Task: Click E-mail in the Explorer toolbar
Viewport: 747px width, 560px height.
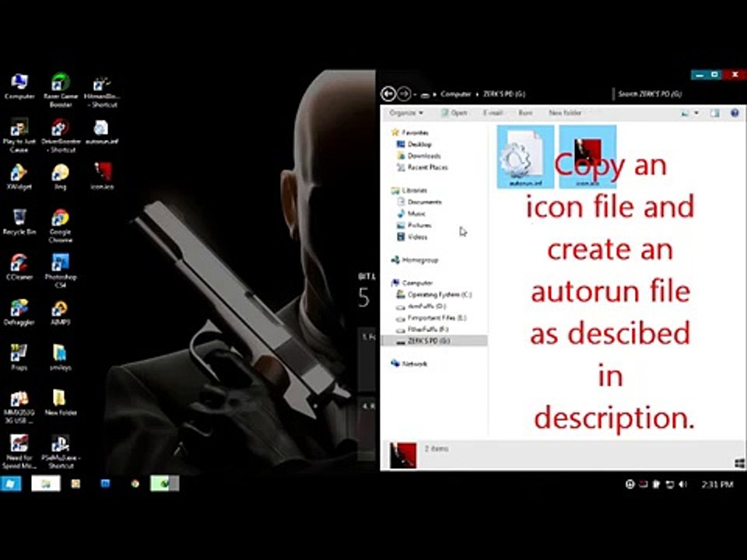Action: click(493, 113)
